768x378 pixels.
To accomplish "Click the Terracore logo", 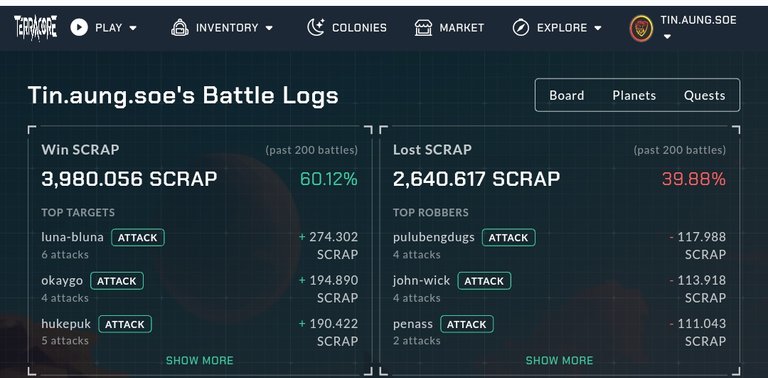I will 35,28.
